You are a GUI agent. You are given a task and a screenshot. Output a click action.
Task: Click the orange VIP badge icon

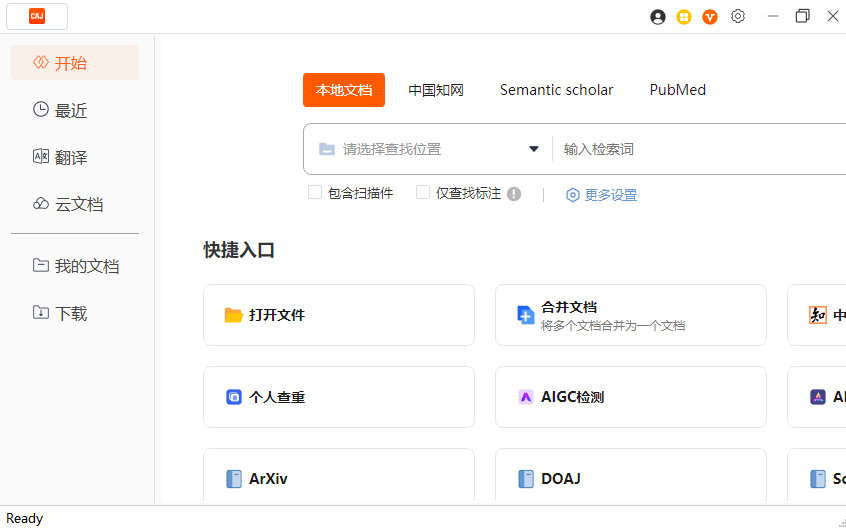tap(710, 17)
